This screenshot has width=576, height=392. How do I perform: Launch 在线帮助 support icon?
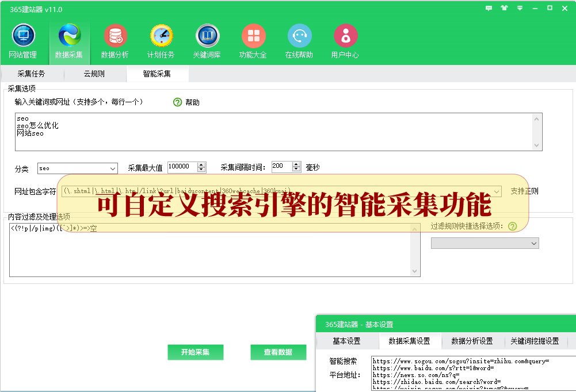299,41
